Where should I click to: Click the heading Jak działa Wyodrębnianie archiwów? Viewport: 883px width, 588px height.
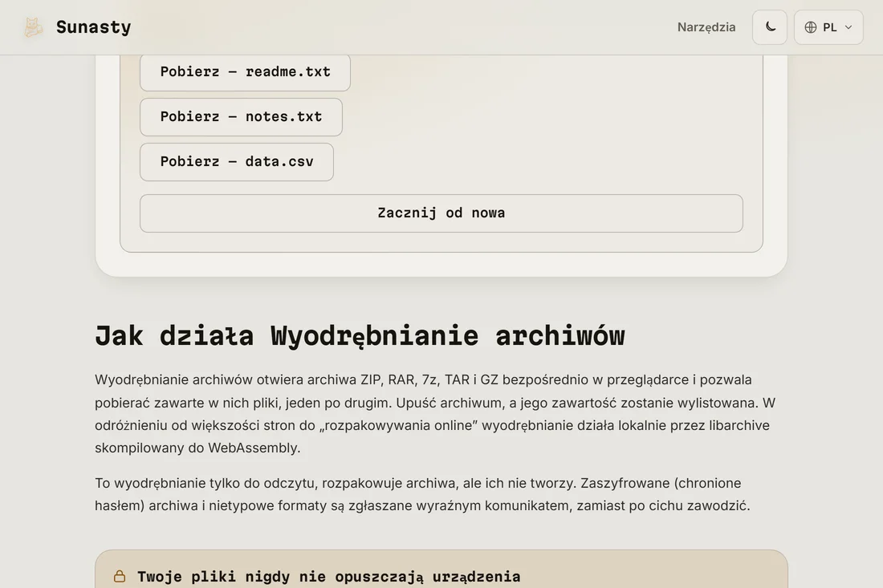click(360, 335)
